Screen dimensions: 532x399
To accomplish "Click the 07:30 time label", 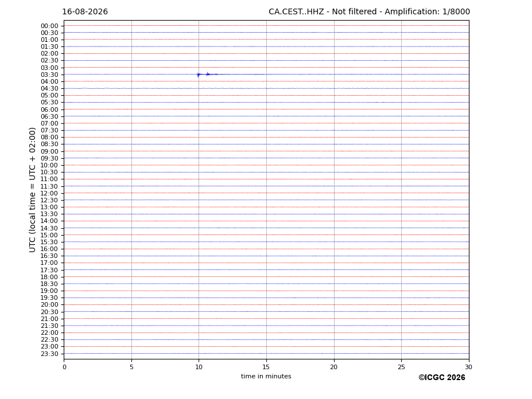I will (49, 131).
